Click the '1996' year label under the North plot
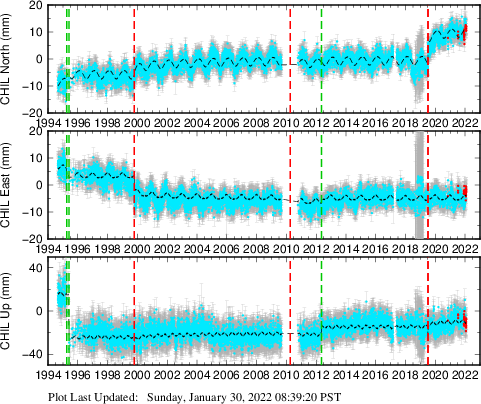This screenshot has width=481, height=404. point(77,123)
